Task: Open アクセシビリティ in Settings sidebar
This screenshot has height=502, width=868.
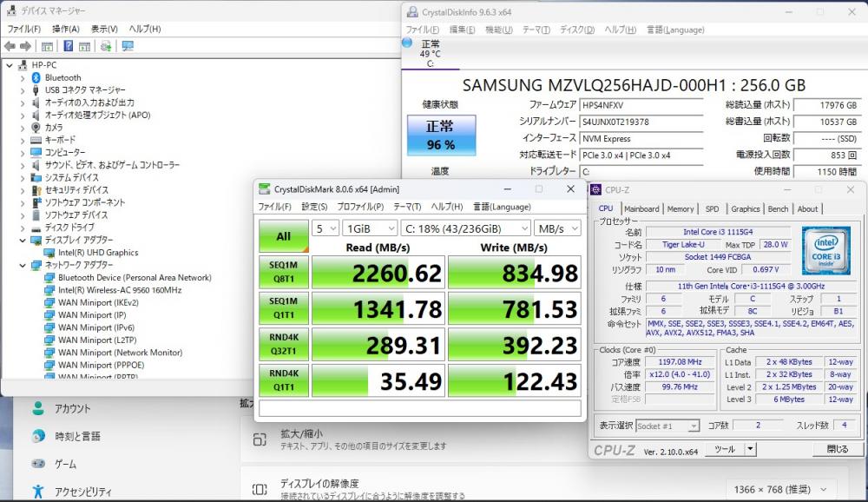Action: [83, 492]
